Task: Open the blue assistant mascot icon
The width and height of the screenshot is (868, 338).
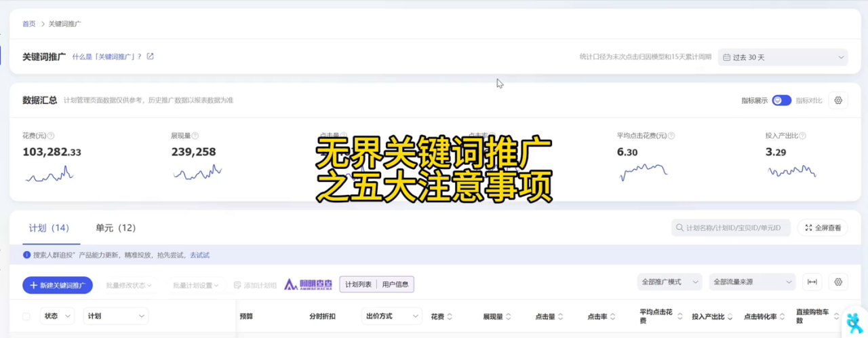Action: coord(855,323)
